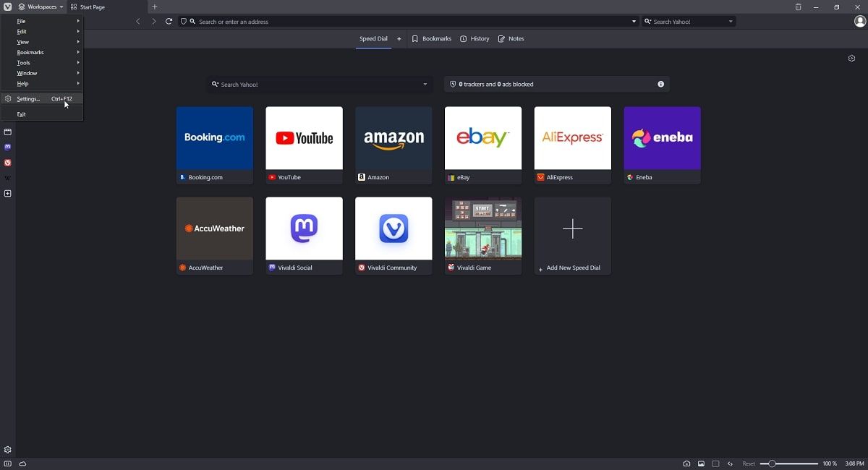Image resolution: width=868 pixels, height=470 pixels.
Task: Go back with the back arrow
Action: pos(138,21)
